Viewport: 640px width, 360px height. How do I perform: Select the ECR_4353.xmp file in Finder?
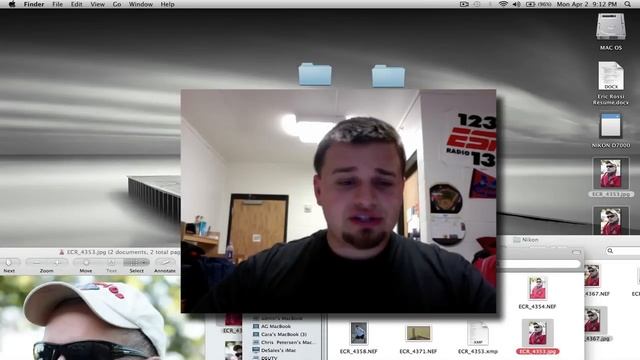tap(478, 338)
